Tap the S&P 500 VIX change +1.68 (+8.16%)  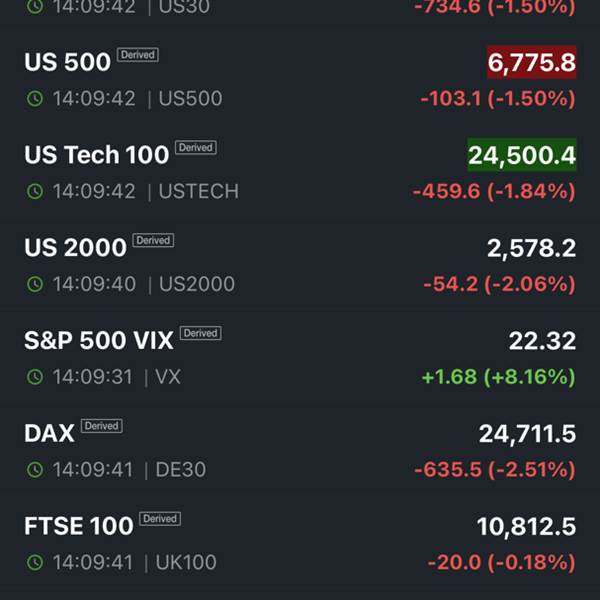(498, 377)
